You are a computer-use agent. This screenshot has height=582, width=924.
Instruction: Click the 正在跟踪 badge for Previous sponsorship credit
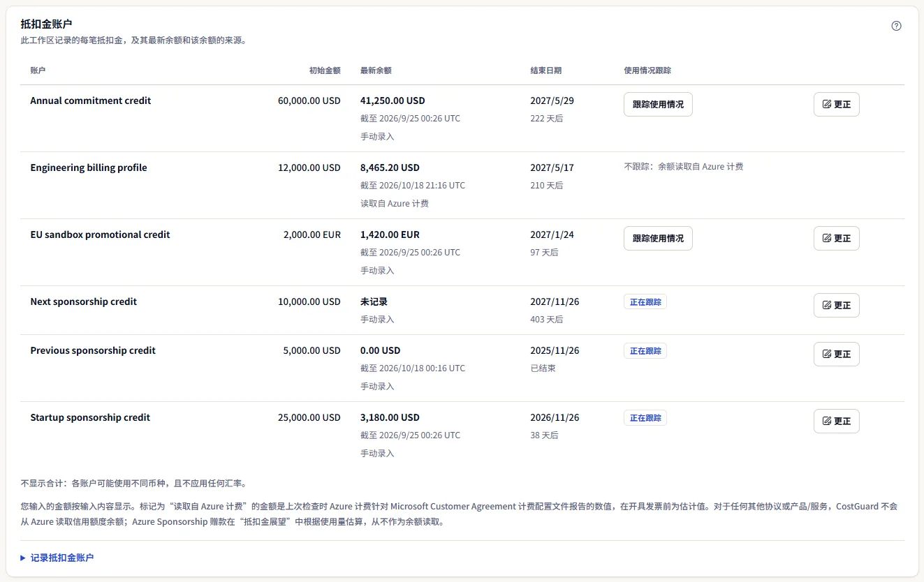click(x=645, y=351)
